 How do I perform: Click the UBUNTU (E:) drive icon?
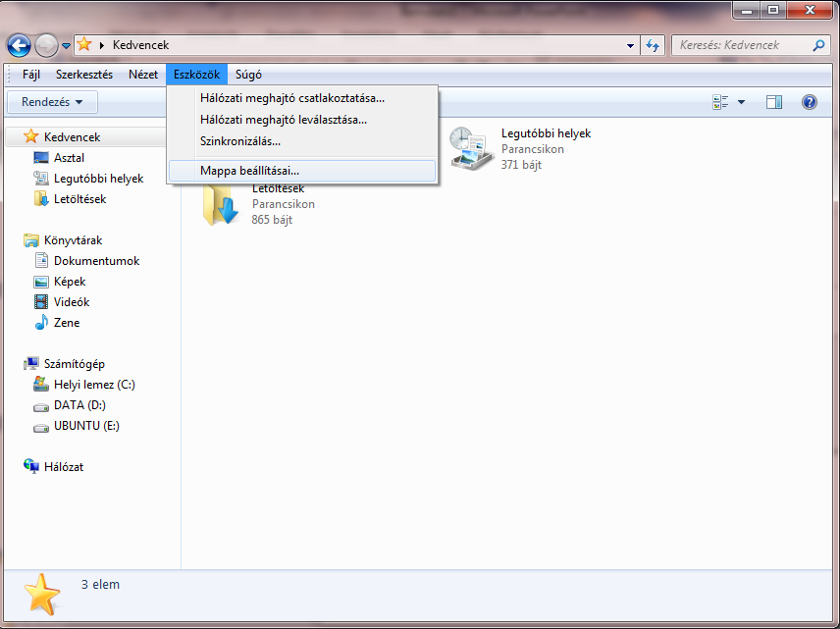point(41,428)
